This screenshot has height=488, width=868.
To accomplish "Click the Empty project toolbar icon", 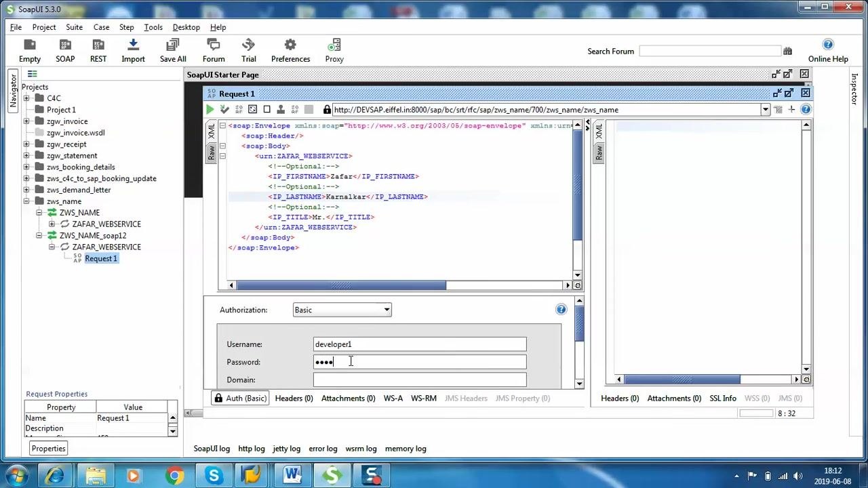I will (x=30, y=51).
